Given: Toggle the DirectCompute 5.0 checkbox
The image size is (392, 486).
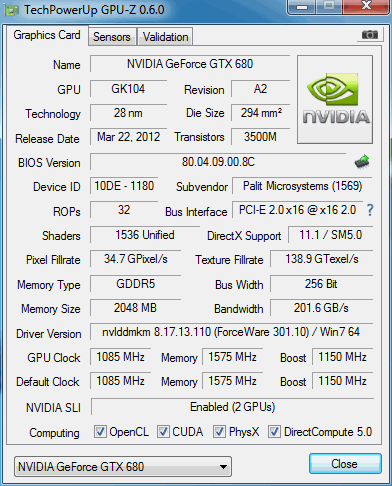Looking at the screenshot, I should [274, 432].
